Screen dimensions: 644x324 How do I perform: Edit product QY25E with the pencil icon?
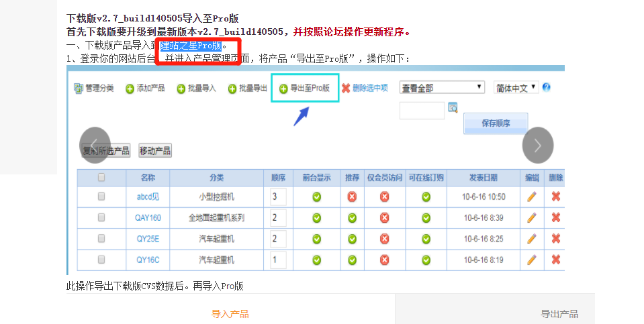pos(531,239)
